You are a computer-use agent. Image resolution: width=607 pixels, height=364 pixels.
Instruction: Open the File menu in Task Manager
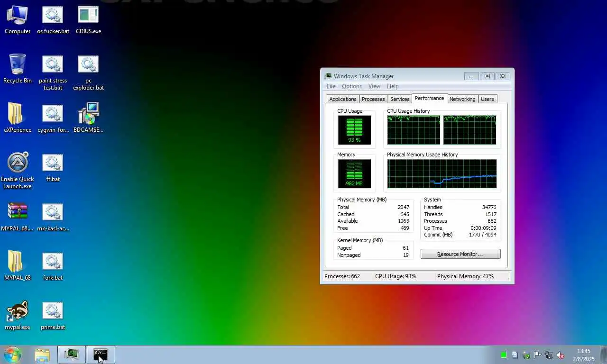[x=331, y=86]
